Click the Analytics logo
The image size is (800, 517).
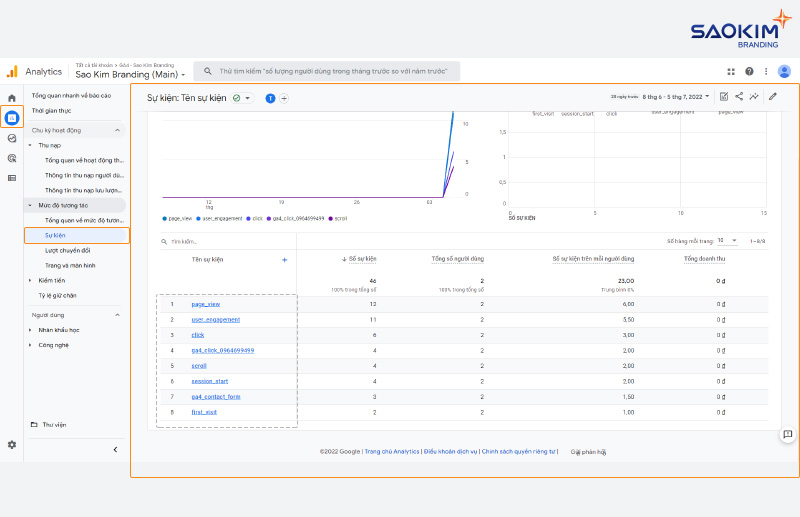pyautogui.click(x=12, y=71)
